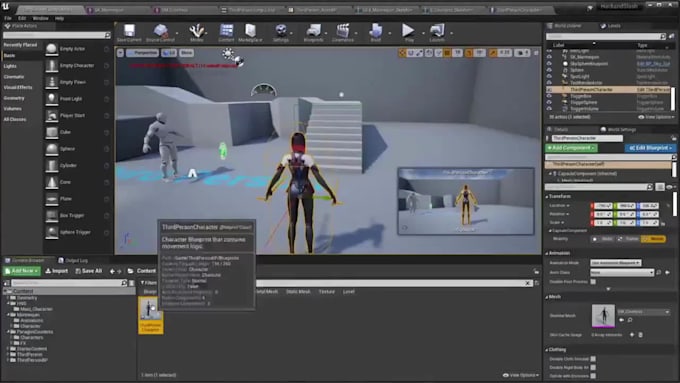
Task: Switch to the Output Log tab
Action: pyautogui.click(x=73, y=260)
